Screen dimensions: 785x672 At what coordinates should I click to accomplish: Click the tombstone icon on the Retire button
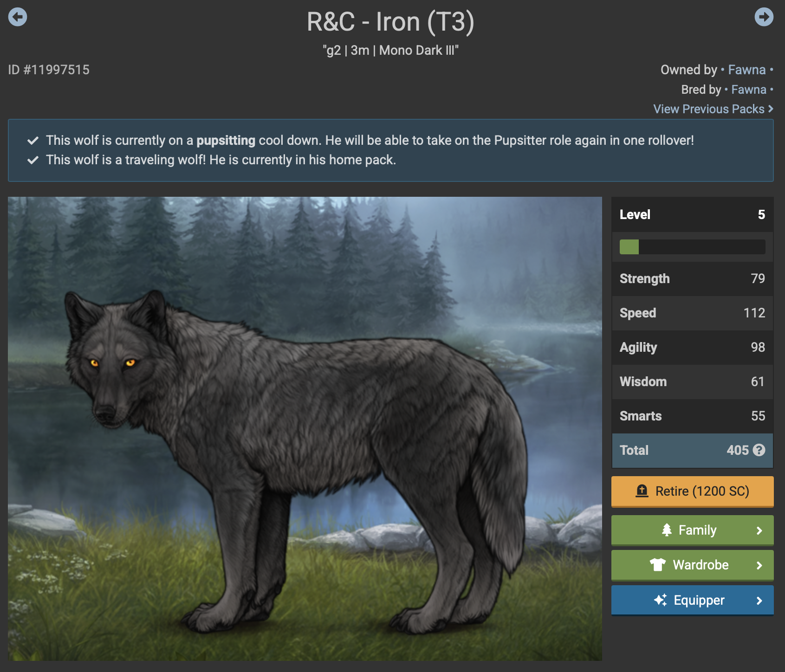tap(642, 491)
